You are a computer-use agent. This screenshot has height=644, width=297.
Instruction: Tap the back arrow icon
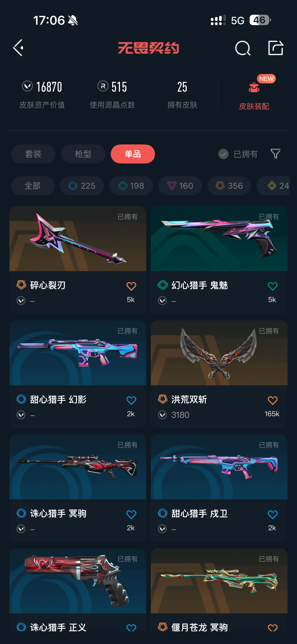[18, 47]
